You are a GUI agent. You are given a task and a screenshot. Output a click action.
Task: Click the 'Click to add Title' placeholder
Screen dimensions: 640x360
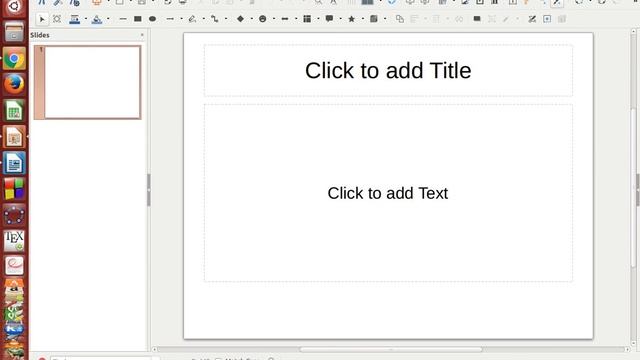point(388,71)
